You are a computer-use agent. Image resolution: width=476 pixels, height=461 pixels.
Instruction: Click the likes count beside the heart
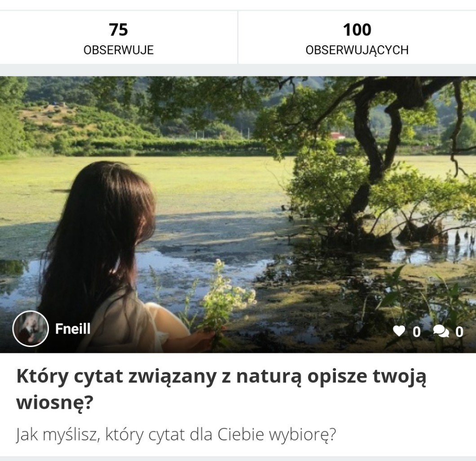tap(417, 332)
